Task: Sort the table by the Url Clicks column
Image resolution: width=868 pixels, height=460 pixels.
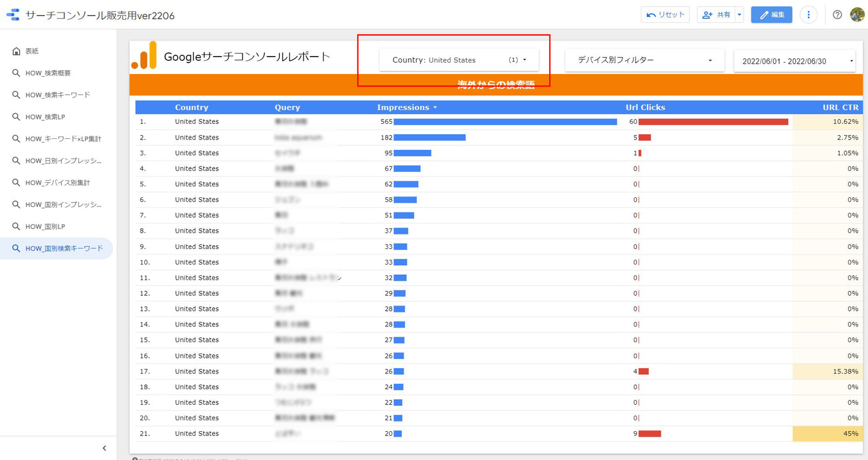Action: coord(645,107)
